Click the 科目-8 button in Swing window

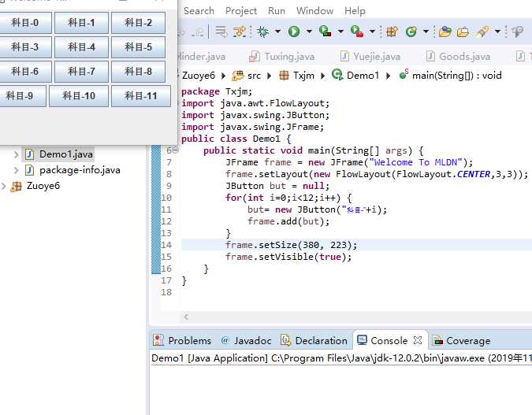[x=138, y=72]
